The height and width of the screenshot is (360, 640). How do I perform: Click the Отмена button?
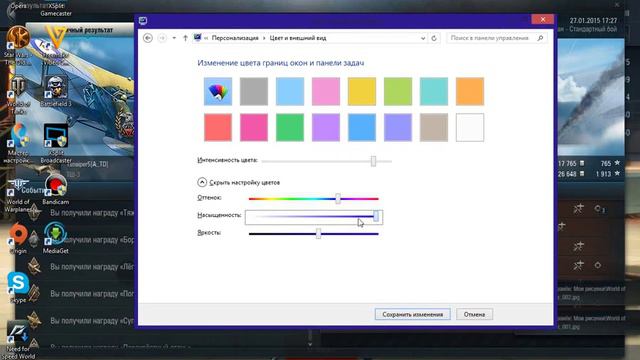click(474, 314)
